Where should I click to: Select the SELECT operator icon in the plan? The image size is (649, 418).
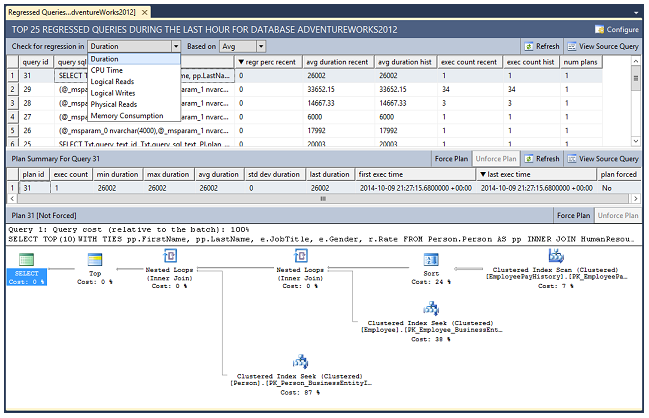pos(26,259)
